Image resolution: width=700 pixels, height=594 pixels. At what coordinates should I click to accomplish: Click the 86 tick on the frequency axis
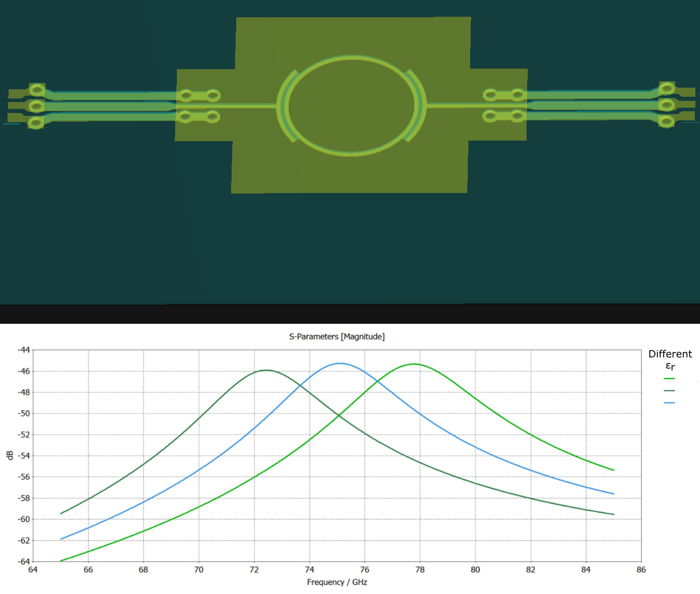641,570
